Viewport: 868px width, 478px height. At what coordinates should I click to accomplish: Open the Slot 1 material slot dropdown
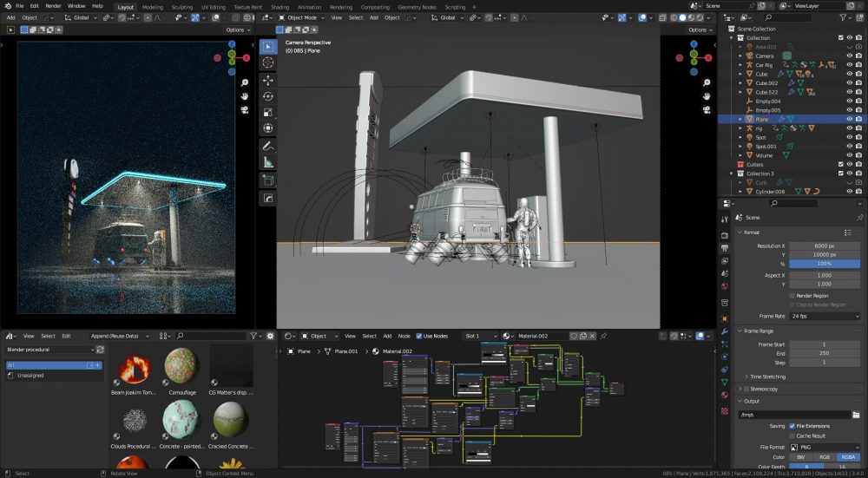[481, 336]
